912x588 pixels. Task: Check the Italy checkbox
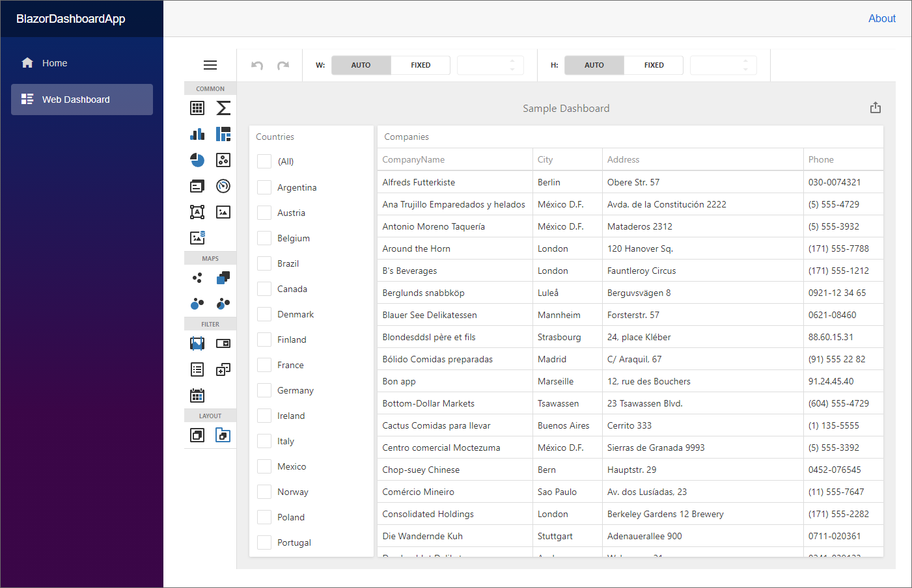pos(264,441)
